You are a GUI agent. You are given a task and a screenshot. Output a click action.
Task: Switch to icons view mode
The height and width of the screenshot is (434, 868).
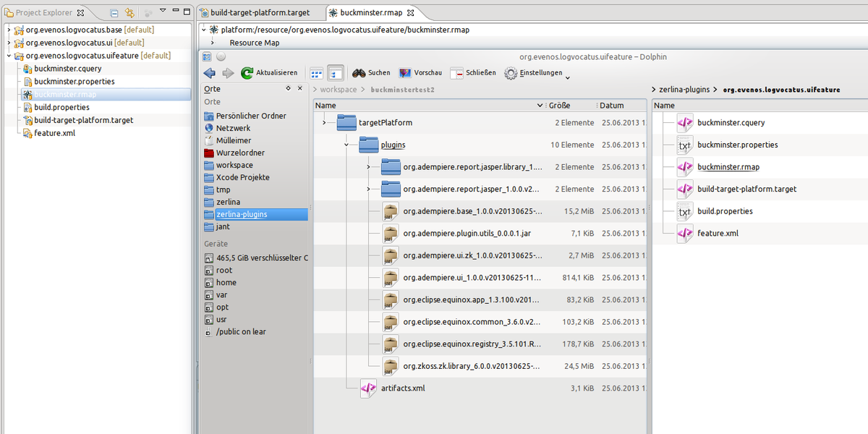click(316, 73)
